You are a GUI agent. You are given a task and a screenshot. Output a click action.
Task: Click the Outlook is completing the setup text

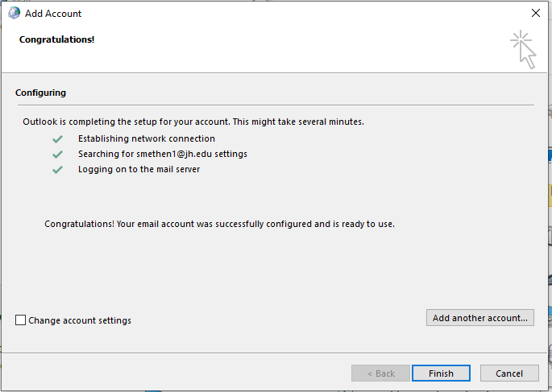click(x=193, y=122)
